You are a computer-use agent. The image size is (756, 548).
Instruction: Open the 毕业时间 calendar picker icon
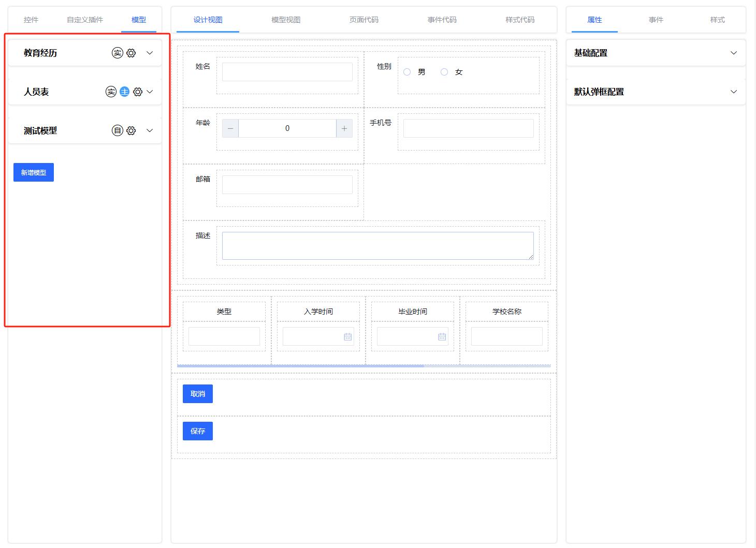click(x=442, y=337)
